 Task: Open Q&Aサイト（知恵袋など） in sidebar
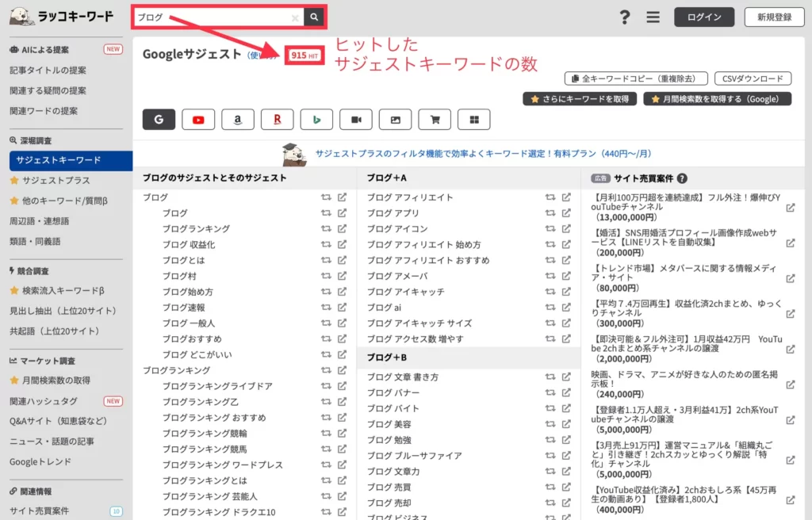click(x=59, y=421)
